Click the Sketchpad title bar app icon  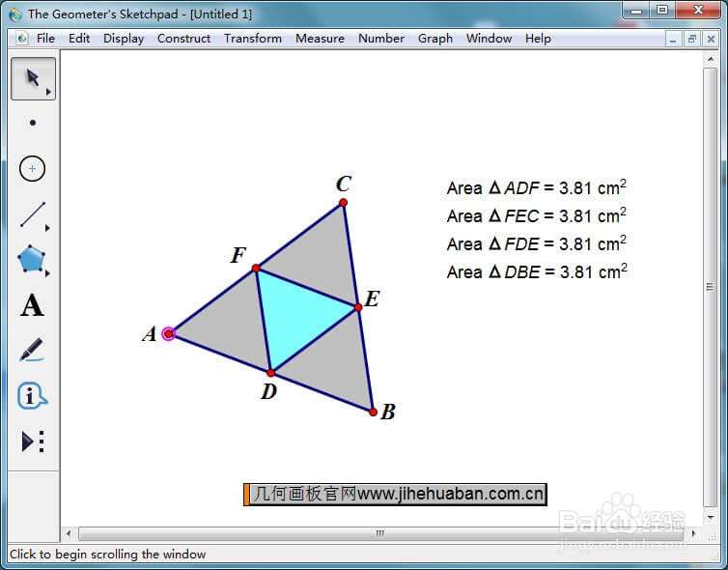pyautogui.click(x=15, y=14)
